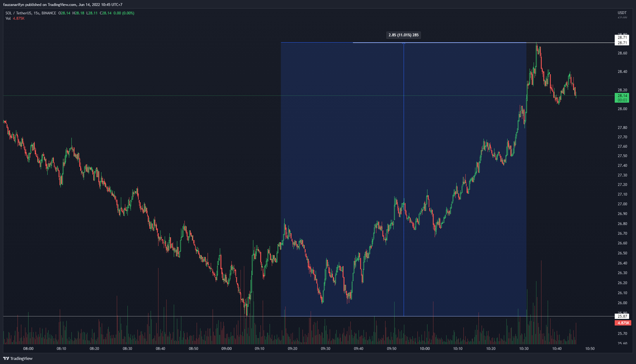Click the 26.50 price axis label
This screenshot has height=364, width=636.
click(x=622, y=253)
